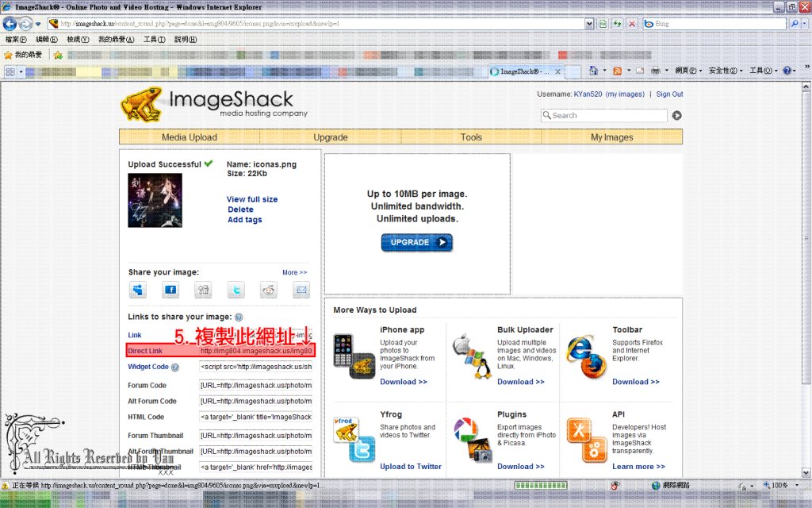
Task: Stop page loading with the red X
Action: point(632,24)
